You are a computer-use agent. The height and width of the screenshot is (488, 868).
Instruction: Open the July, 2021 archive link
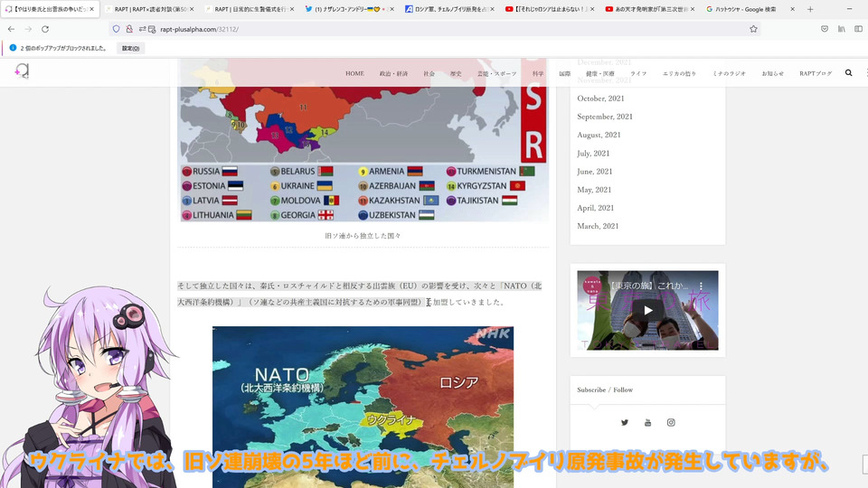tap(593, 153)
